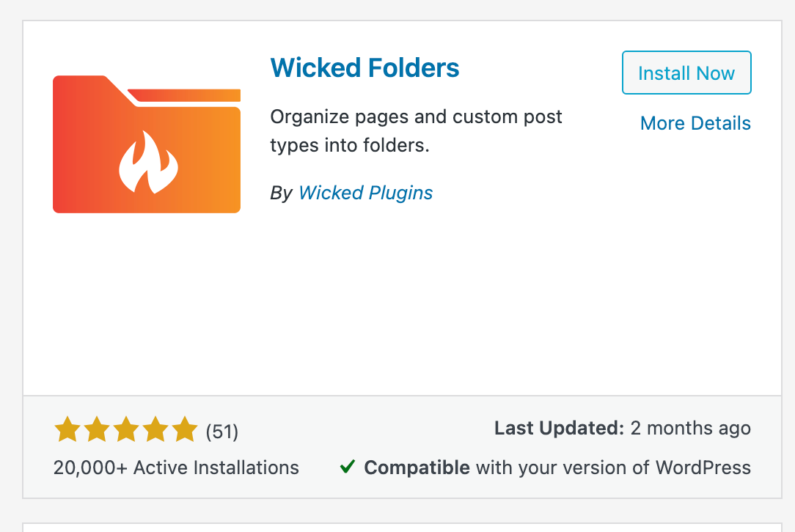This screenshot has height=532, width=795.
Task: Visit the Wicked Plugins author link
Action: (365, 193)
